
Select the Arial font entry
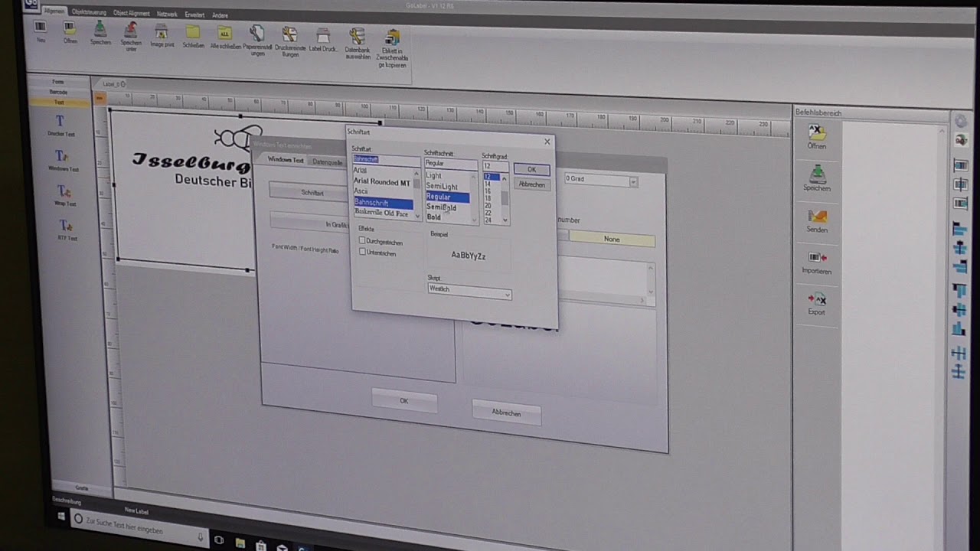coord(361,170)
